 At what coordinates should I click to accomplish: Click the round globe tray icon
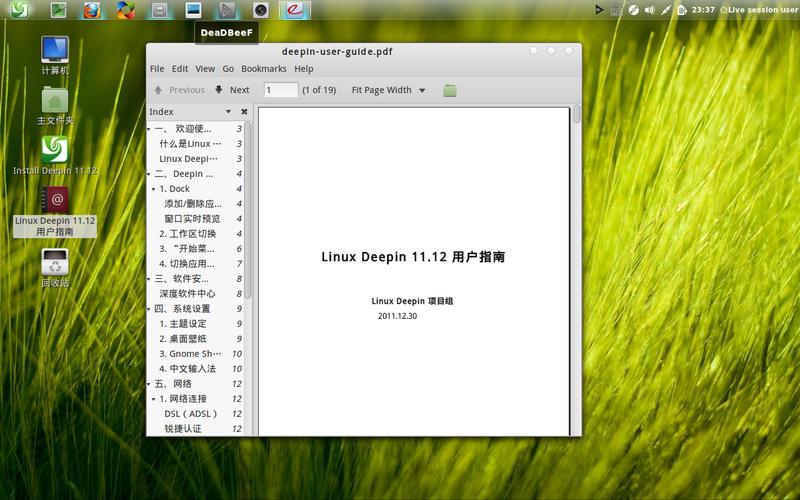click(633, 10)
